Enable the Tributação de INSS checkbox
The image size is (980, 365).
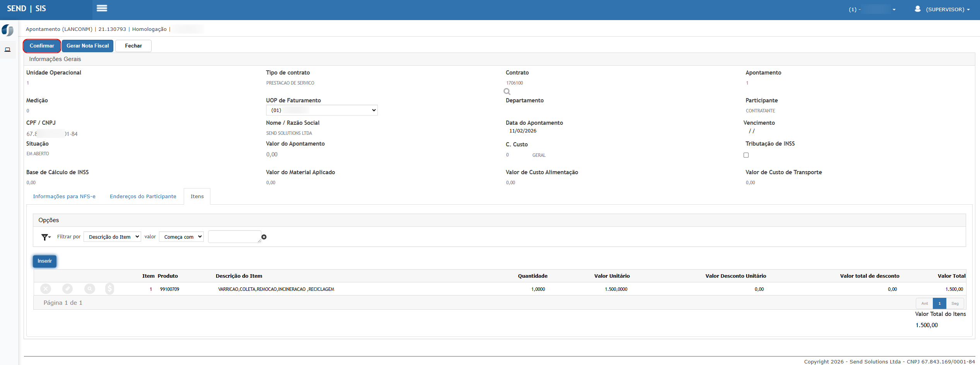click(x=746, y=155)
